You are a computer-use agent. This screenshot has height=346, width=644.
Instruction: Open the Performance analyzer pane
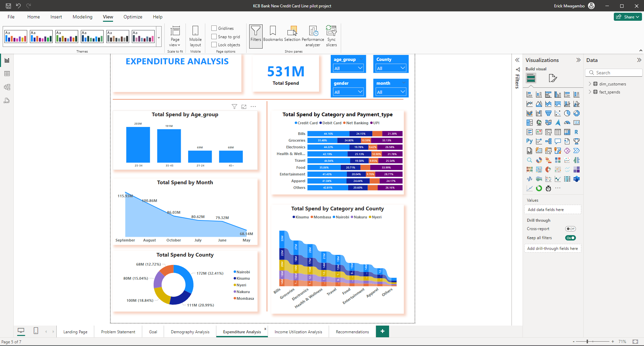tap(313, 36)
